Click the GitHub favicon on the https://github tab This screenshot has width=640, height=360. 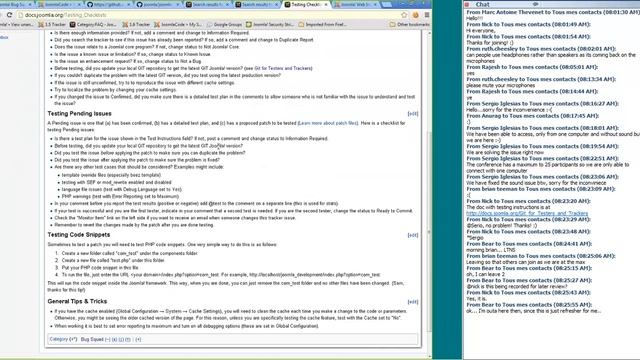pyautogui.click(x=90, y=4)
